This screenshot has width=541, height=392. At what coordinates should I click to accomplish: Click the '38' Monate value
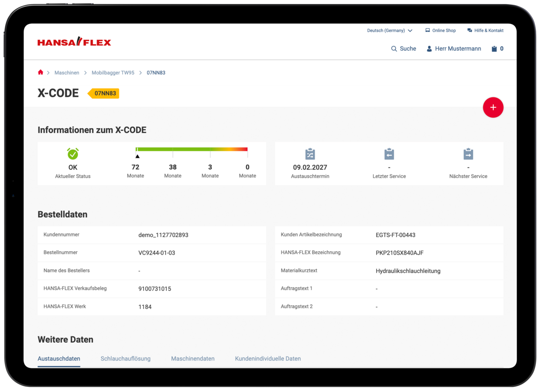(x=173, y=167)
